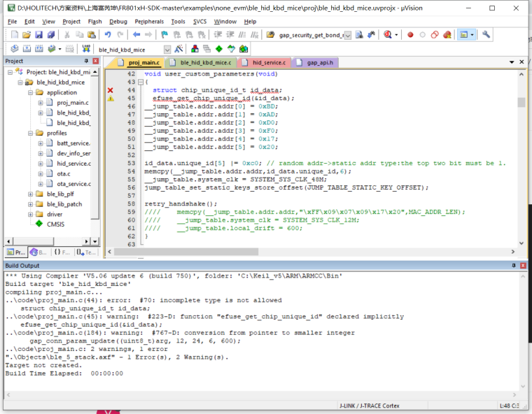This screenshot has width=532, height=414.
Task: Click the editor horizontal scrollbar thumb
Action: (x=186, y=252)
